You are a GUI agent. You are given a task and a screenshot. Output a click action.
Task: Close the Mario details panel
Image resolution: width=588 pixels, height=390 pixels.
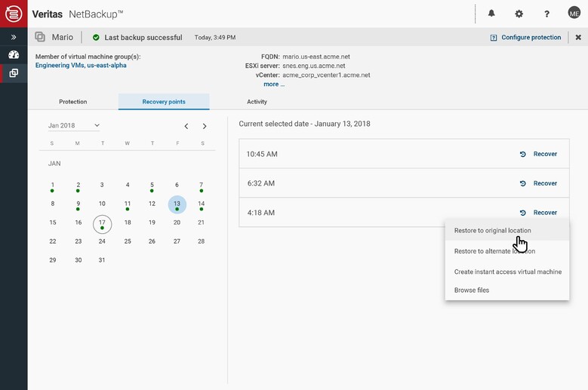coord(578,37)
